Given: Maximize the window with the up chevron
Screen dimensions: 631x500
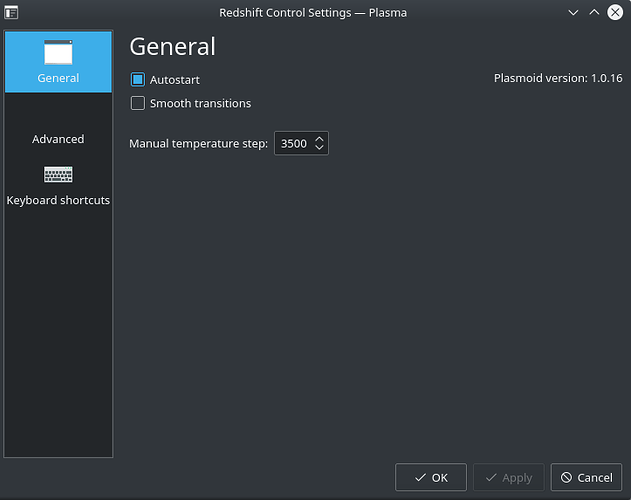Looking at the screenshot, I should (594, 12).
